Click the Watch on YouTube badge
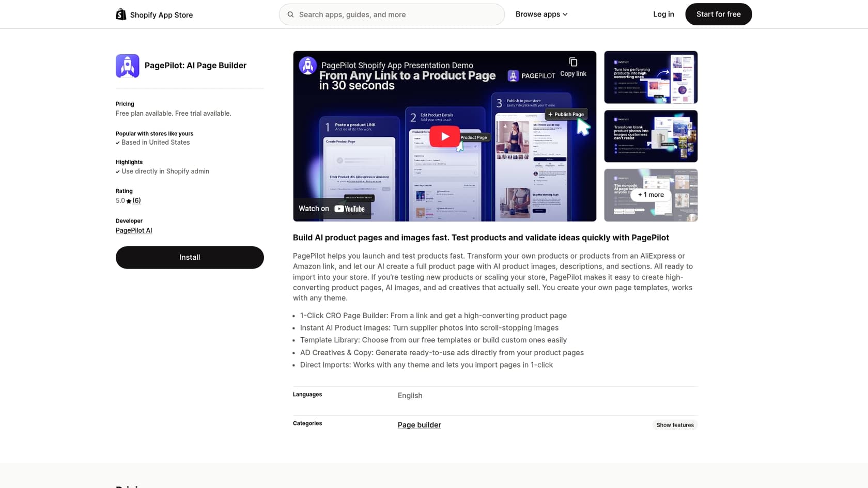868x488 pixels. coord(331,209)
